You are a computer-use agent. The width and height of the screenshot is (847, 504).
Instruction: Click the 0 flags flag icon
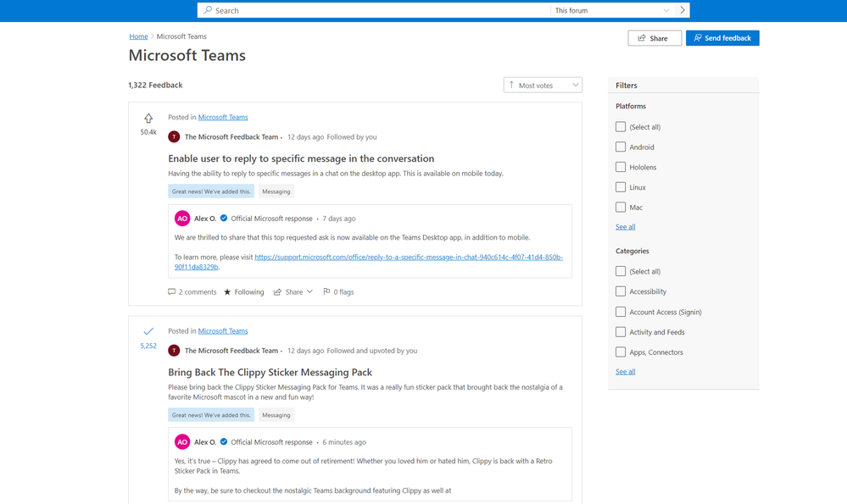tap(326, 292)
